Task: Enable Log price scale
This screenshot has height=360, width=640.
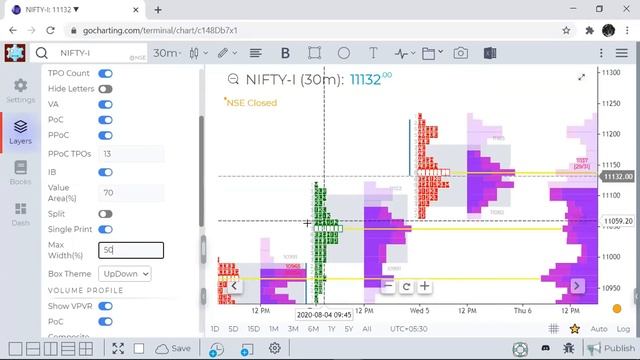Action: 623,329
